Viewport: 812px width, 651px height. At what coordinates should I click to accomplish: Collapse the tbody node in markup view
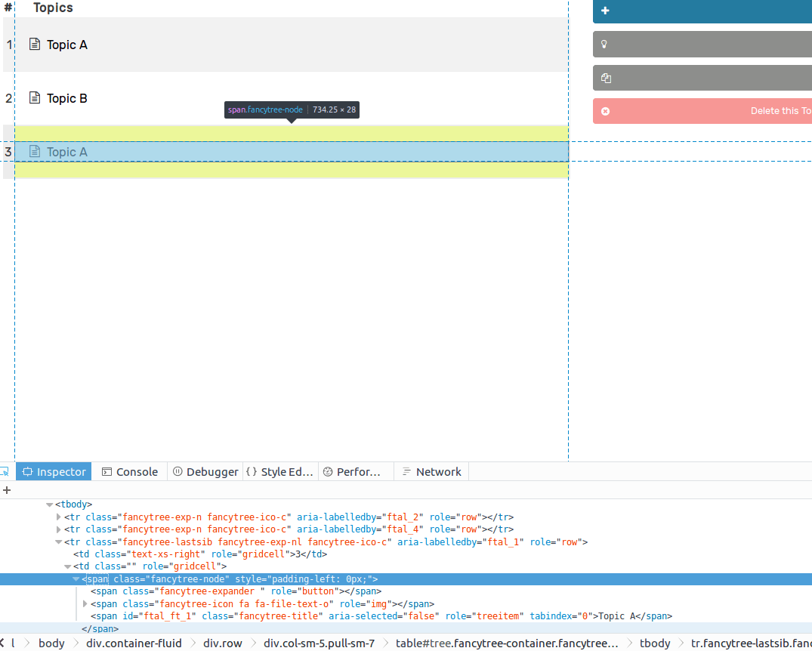[x=49, y=504]
